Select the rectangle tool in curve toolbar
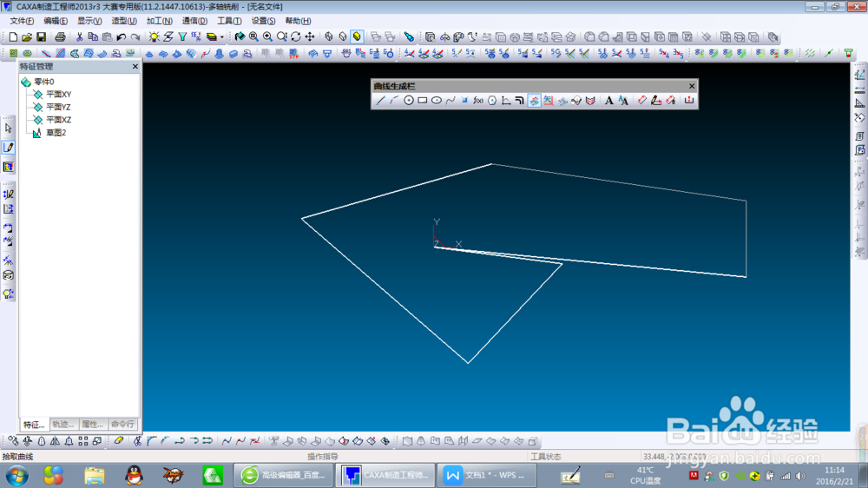Image resolution: width=868 pixels, height=488 pixels. [423, 100]
